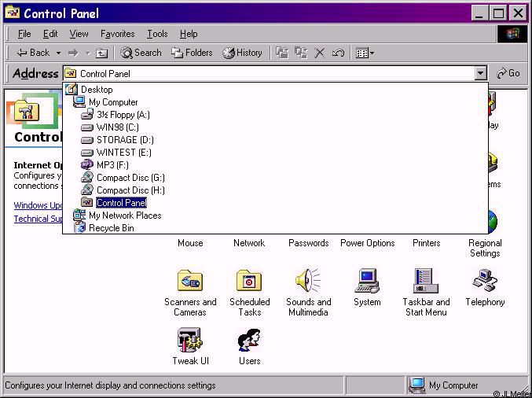
Task: Open the View menu
Action: tap(79, 34)
